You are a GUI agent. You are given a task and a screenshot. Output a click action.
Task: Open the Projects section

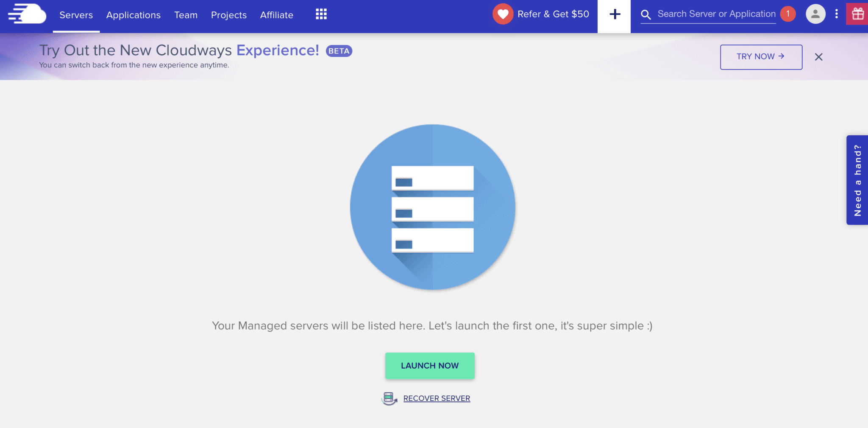point(228,15)
